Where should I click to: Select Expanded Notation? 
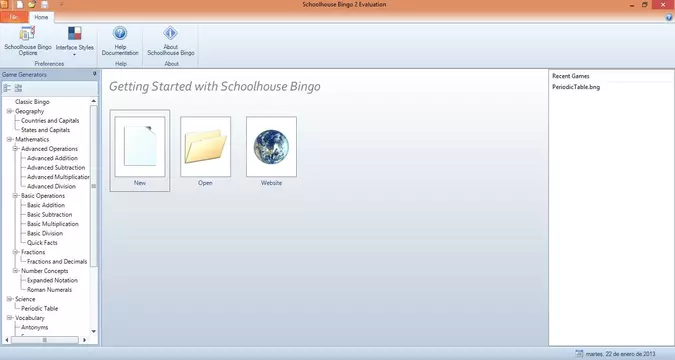click(52, 280)
